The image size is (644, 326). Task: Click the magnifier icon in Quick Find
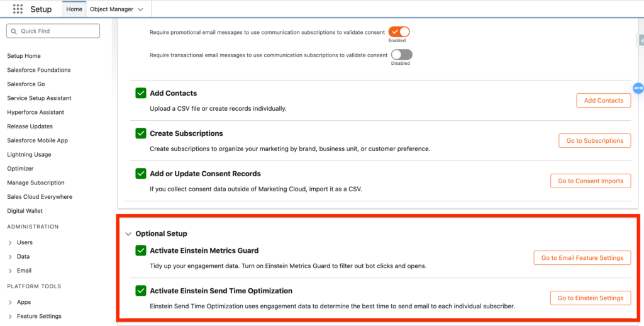click(14, 31)
